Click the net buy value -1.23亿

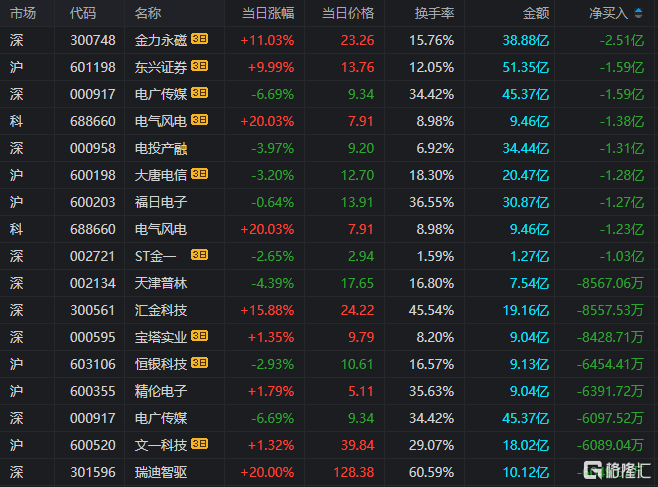pyautogui.click(x=622, y=229)
